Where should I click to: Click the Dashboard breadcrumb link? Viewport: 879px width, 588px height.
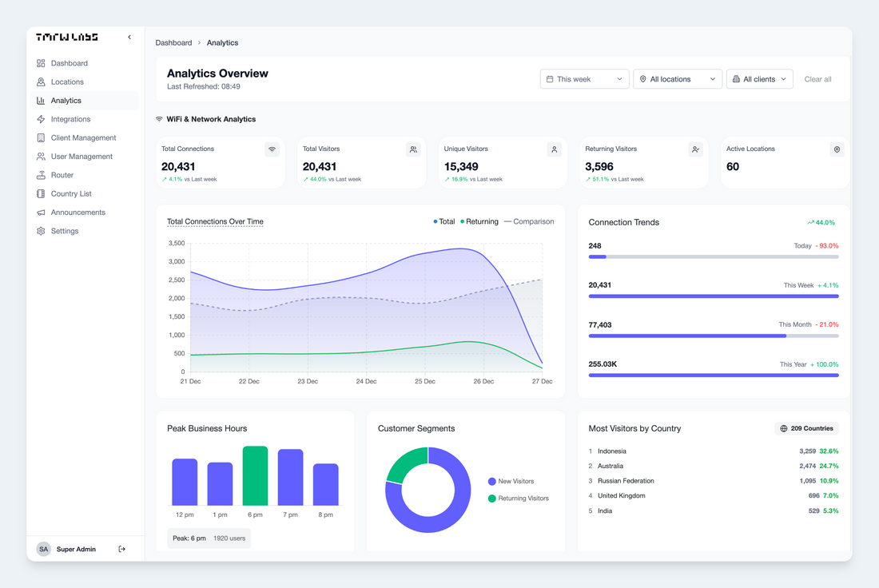coord(173,42)
